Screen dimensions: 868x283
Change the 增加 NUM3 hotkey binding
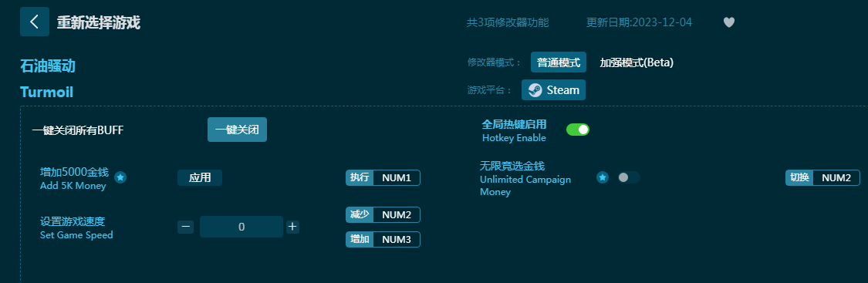pyautogui.click(x=383, y=239)
